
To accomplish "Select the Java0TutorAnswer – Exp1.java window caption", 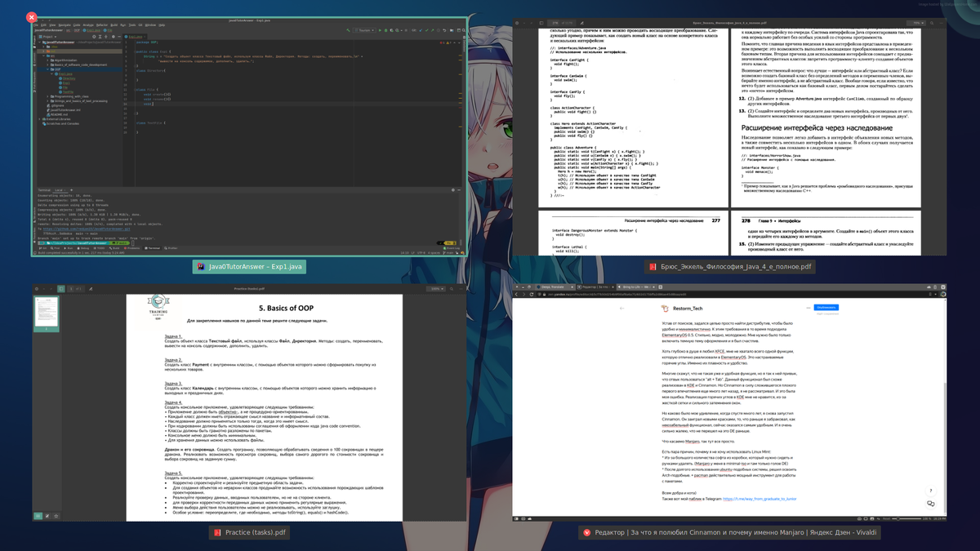I will point(249,266).
